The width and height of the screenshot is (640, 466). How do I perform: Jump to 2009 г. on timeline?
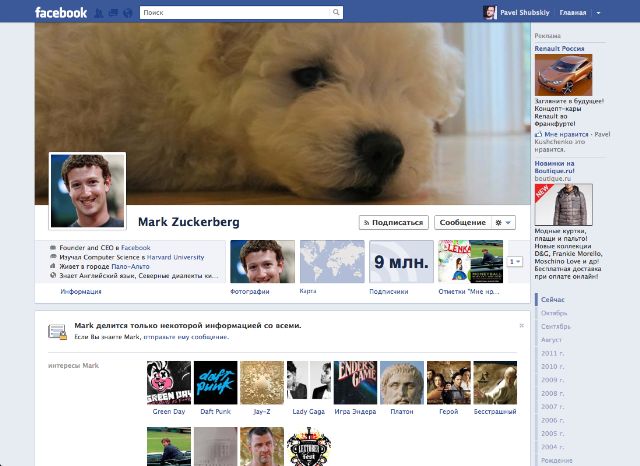(553, 380)
